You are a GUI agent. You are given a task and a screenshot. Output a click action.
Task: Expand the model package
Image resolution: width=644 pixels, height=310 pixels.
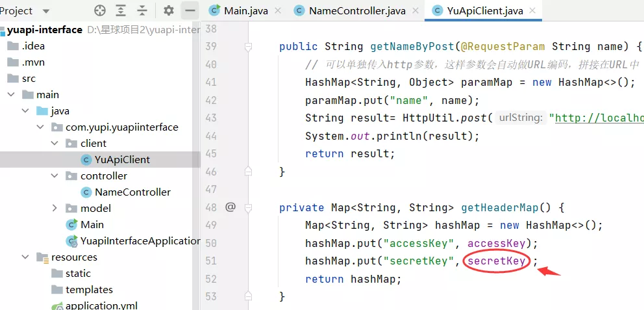(55, 208)
